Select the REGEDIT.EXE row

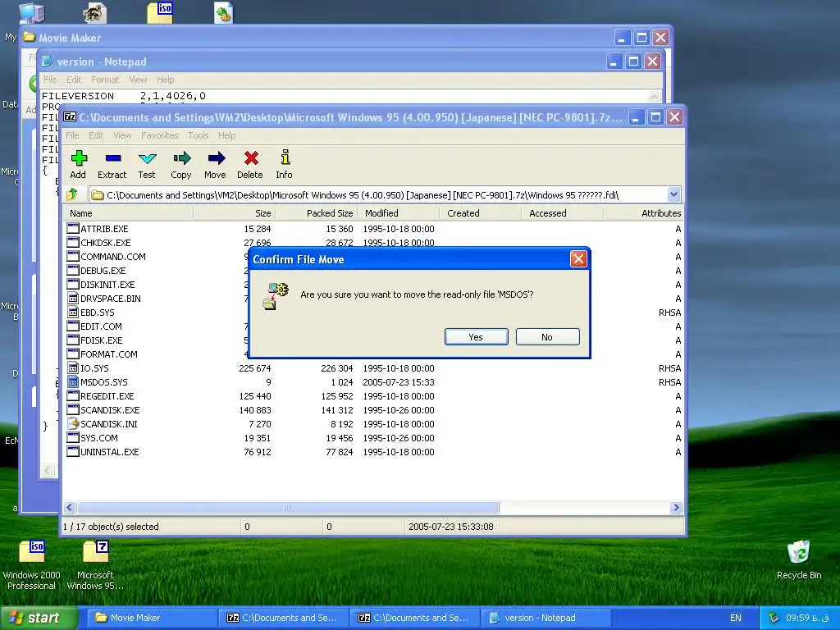tap(373, 396)
